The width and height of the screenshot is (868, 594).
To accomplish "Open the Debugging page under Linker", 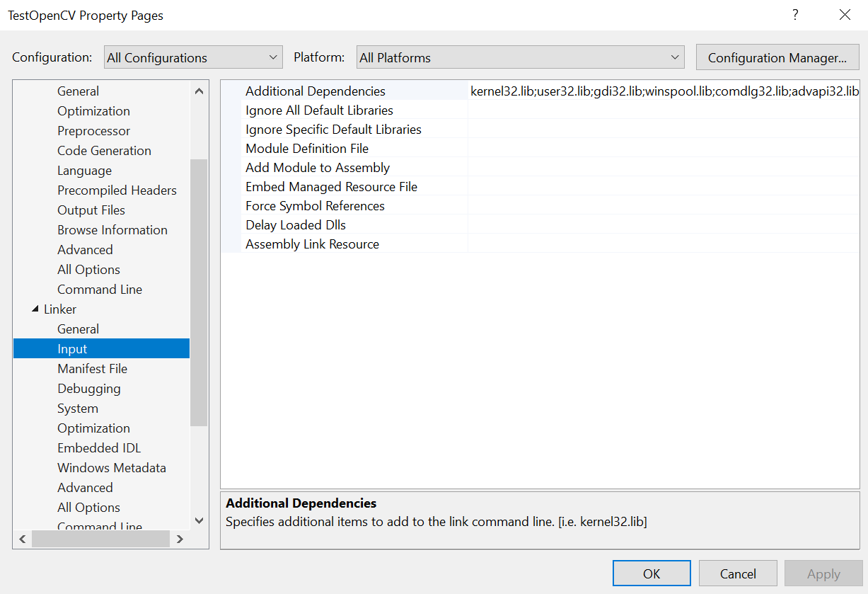I will tap(88, 388).
